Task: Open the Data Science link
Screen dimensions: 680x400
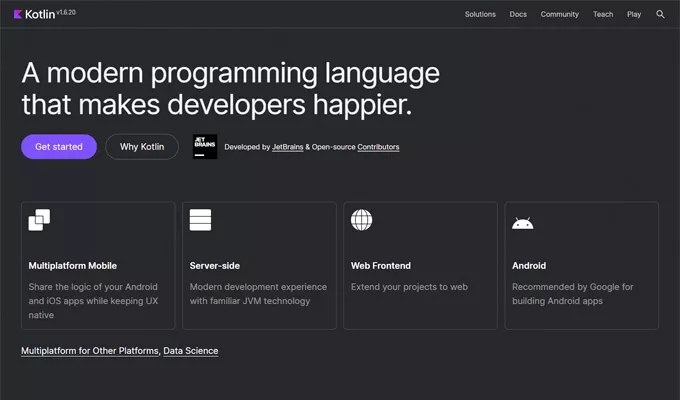Action: 191,351
